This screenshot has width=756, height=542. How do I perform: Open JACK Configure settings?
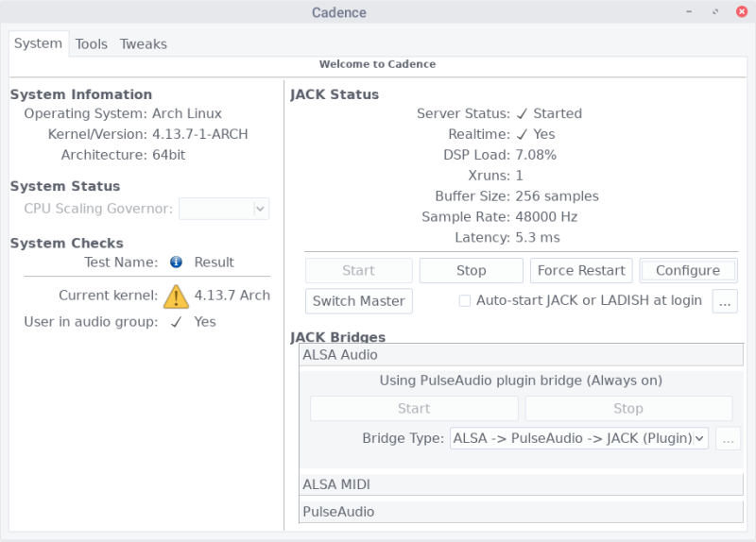click(x=688, y=271)
